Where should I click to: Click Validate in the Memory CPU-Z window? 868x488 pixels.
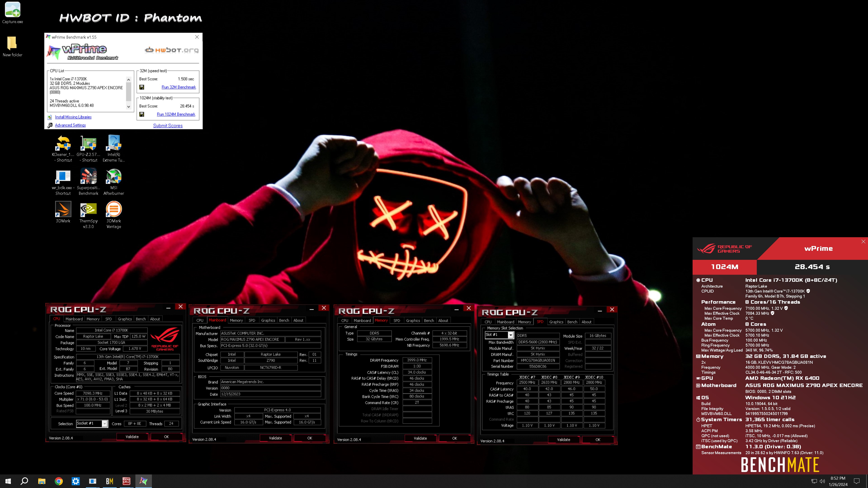420,439
